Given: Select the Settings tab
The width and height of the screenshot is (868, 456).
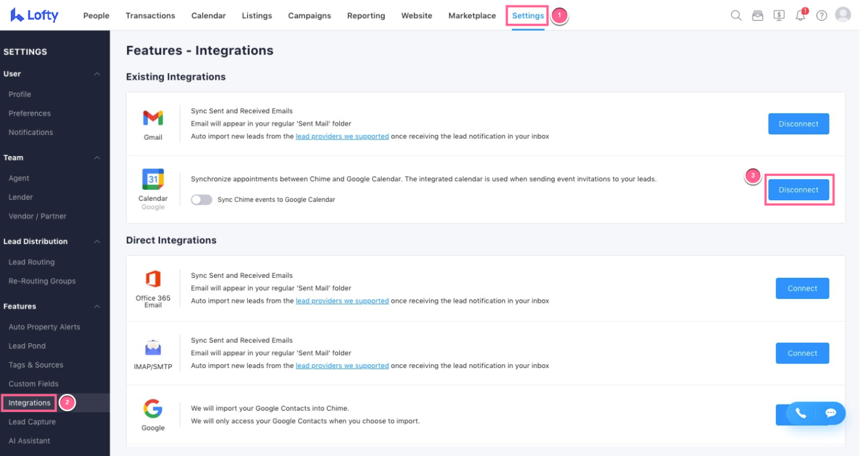Looking at the screenshot, I should click(x=528, y=15).
